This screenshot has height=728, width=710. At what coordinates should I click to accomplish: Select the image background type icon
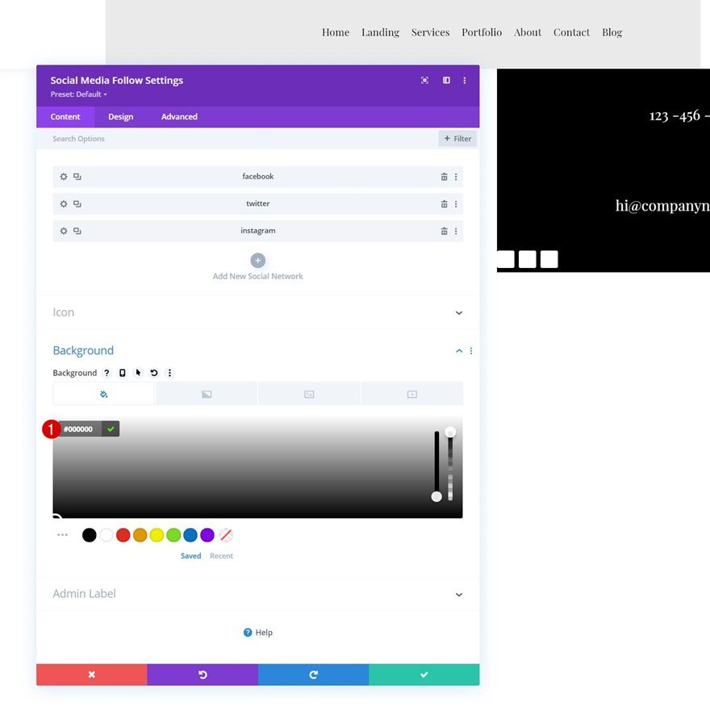(309, 393)
